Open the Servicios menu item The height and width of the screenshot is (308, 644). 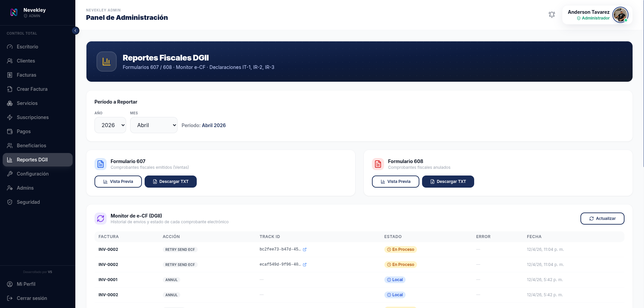38,103
